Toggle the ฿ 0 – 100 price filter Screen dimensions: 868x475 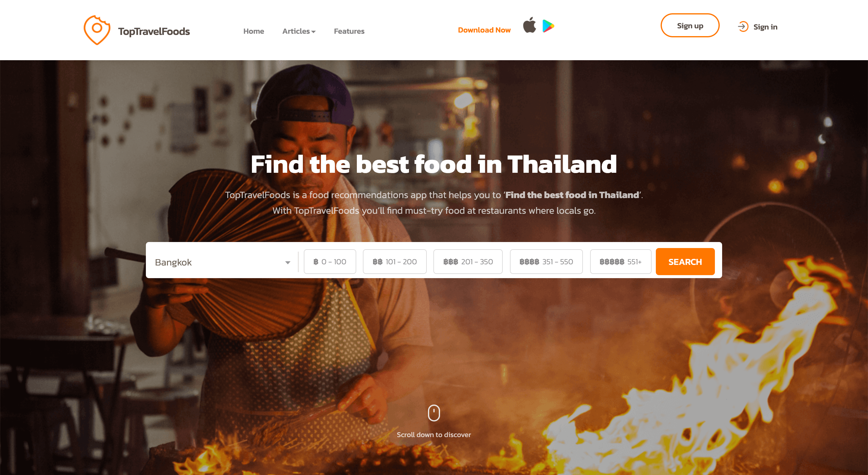(330, 262)
